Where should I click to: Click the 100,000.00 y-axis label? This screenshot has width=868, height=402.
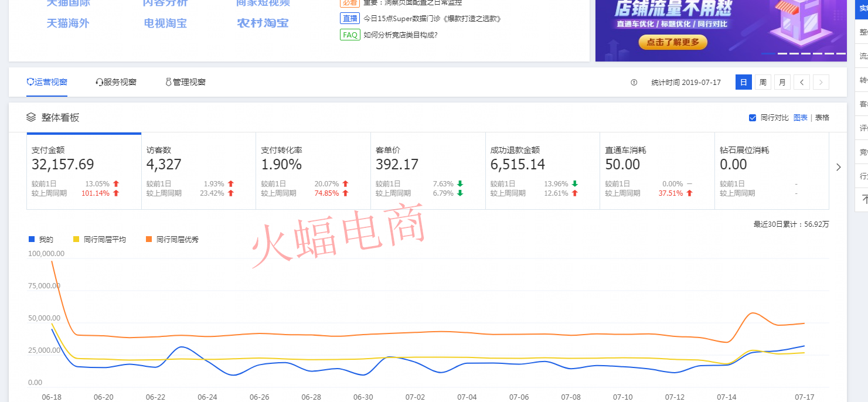[46, 254]
